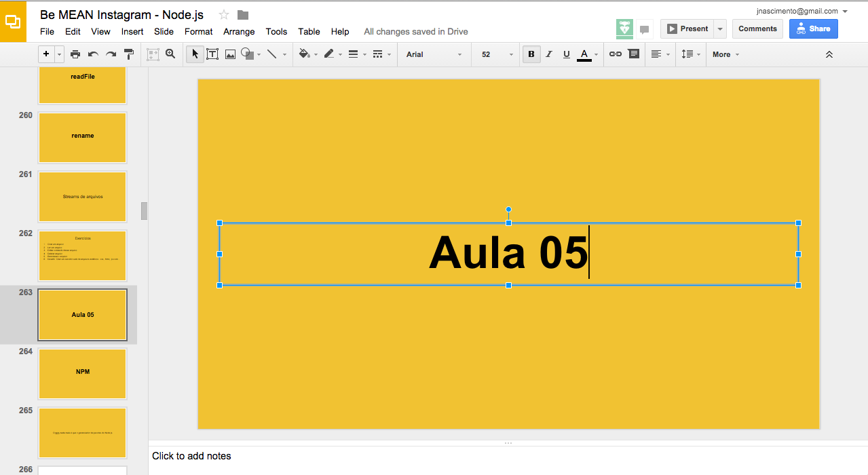Open the File menu

[x=47, y=31]
